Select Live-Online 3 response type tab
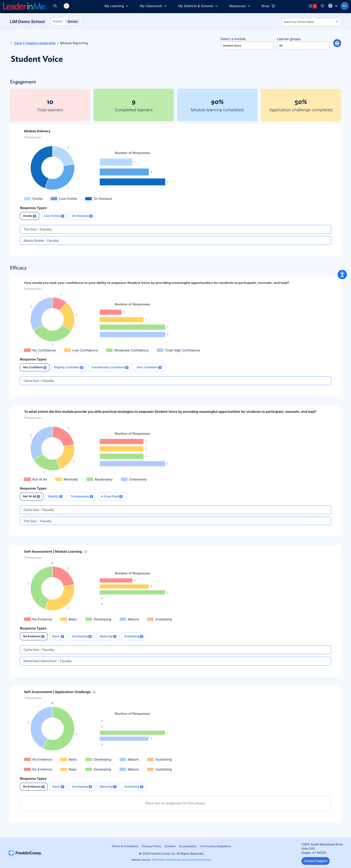Screen dimensions: 351x868 pyautogui.click(x=54, y=216)
